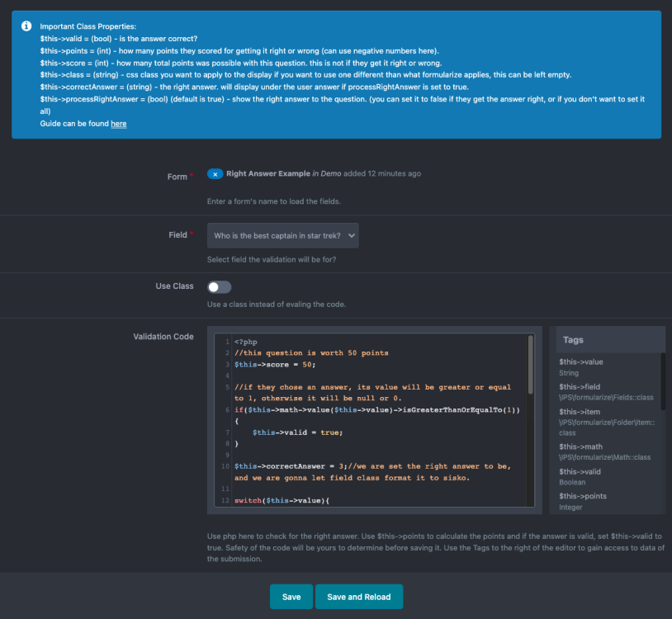Remove the Right Answer Example form chip
This screenshot has width=672, height=619.
click(x=215, y=174)
